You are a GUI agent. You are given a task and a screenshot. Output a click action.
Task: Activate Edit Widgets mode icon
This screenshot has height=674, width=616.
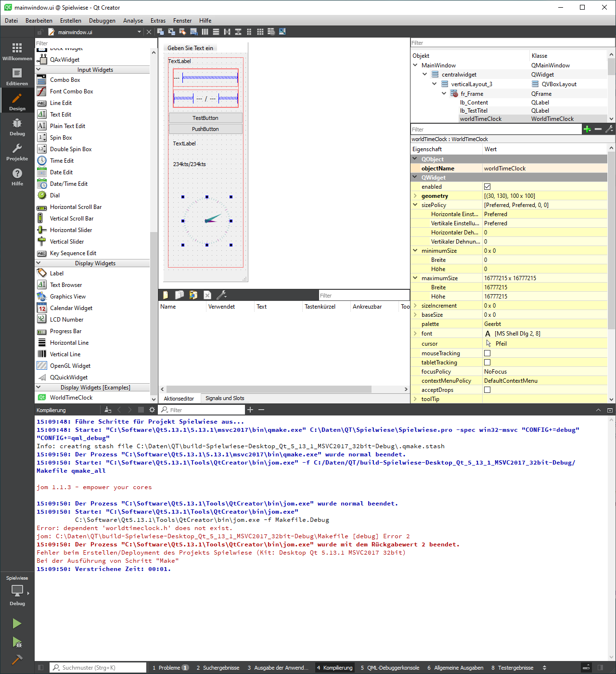(161, 32)
